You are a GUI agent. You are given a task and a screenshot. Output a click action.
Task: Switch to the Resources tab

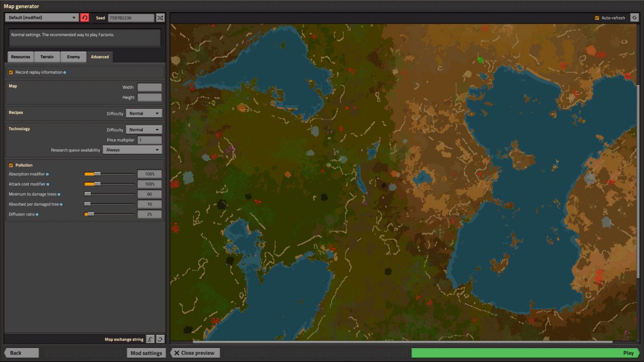coord(21,57)
